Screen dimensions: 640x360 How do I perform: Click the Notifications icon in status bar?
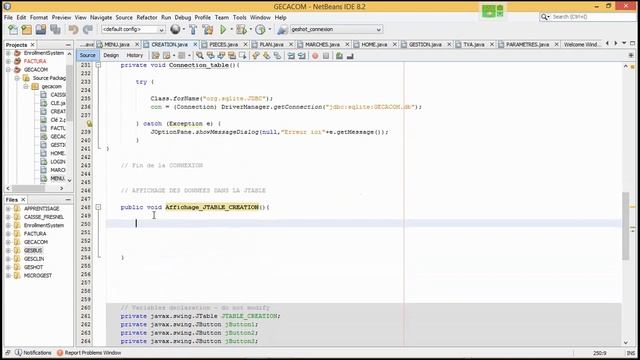tap(18, 352)
